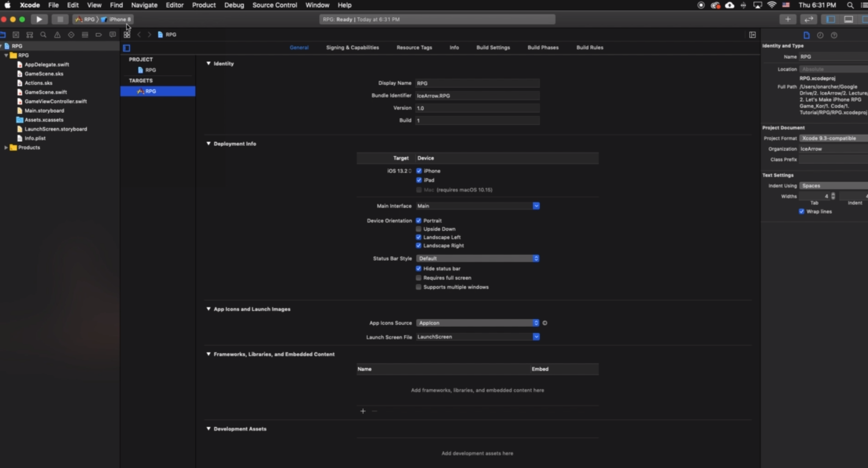Open the App Icons Source dropdown
The height and width of the screenshot is (468, 868).
478,323
